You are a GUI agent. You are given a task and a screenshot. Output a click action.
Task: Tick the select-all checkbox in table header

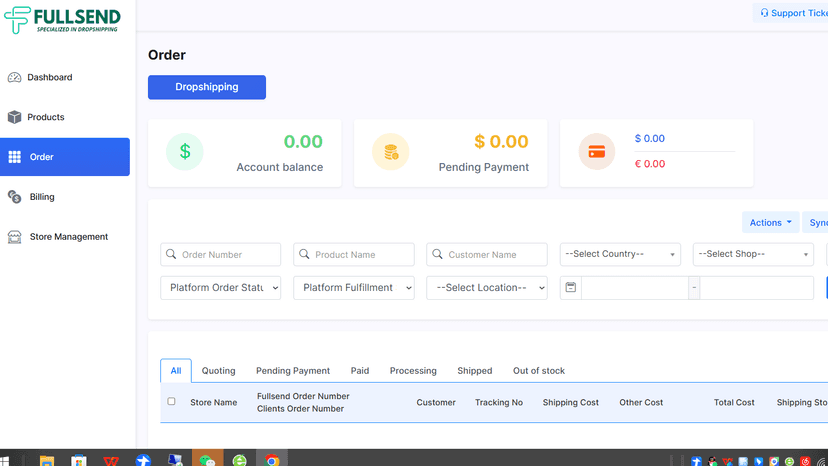click(171, 402)
